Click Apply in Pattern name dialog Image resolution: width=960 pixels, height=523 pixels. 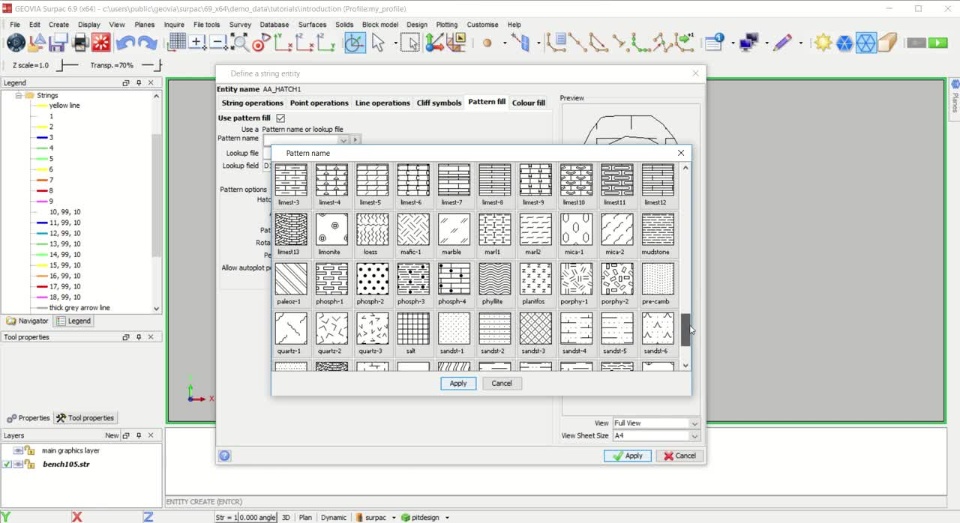coord(458,383)
